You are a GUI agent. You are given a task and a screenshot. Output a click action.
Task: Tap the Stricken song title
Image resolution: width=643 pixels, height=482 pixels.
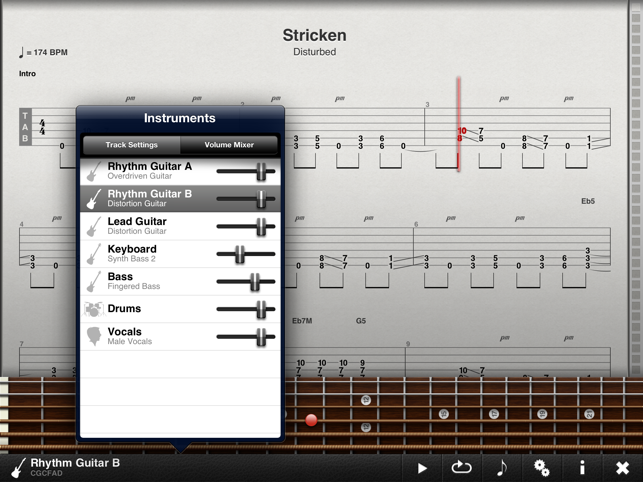[x=315, y=35]
